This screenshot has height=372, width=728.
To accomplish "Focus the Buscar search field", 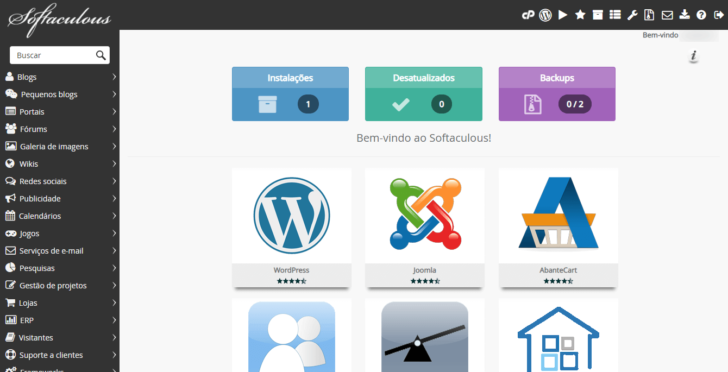I will point(52,55).
